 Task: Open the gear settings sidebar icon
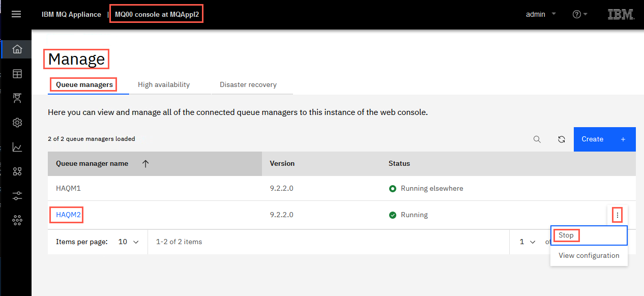[x=17, y=123]
